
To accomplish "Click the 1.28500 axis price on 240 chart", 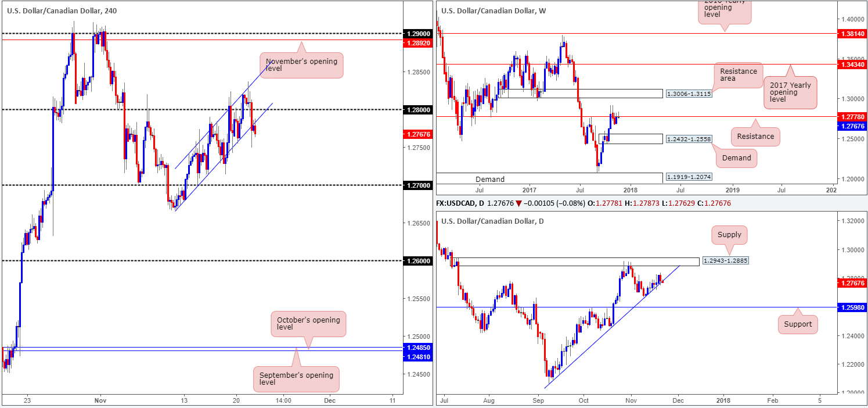I will pos(418,72).
